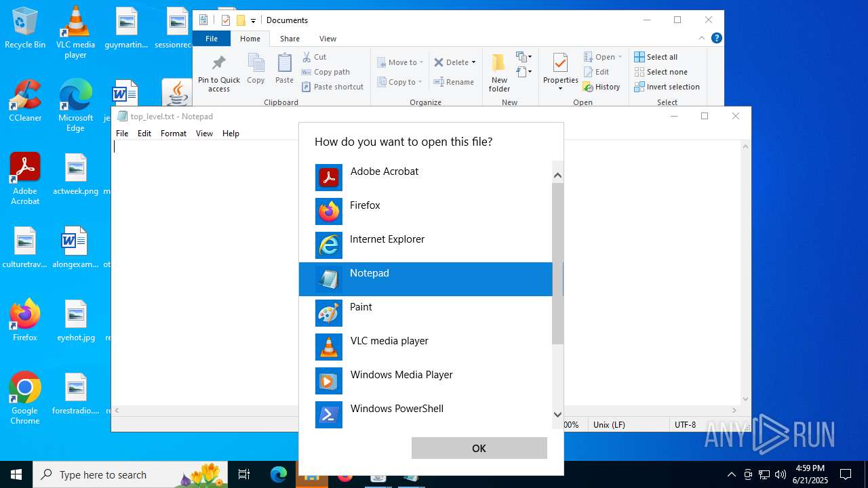Expand the Properties dropdown arrow
The width and height of the screenshot is (868, 488).
[x=560, y=89]
